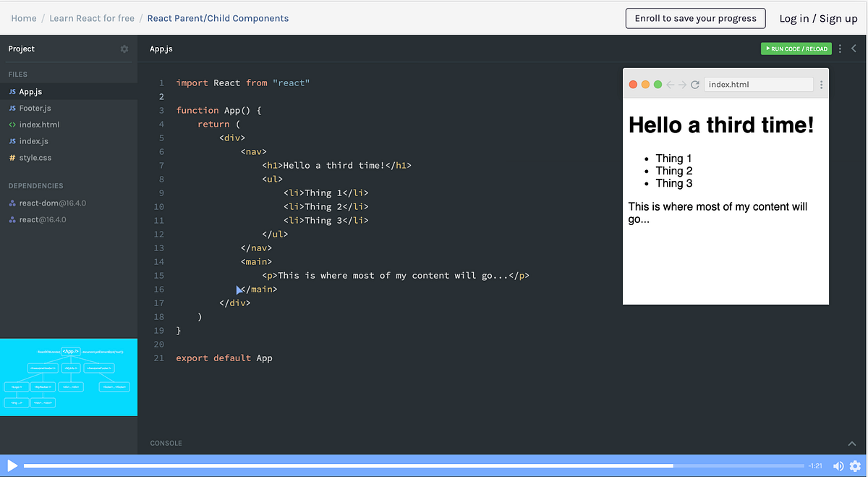Open the Learn React for free breadcrumb link
Image resolution: width=868 pixels, height=477 pixels.
(x=92, y=18)
